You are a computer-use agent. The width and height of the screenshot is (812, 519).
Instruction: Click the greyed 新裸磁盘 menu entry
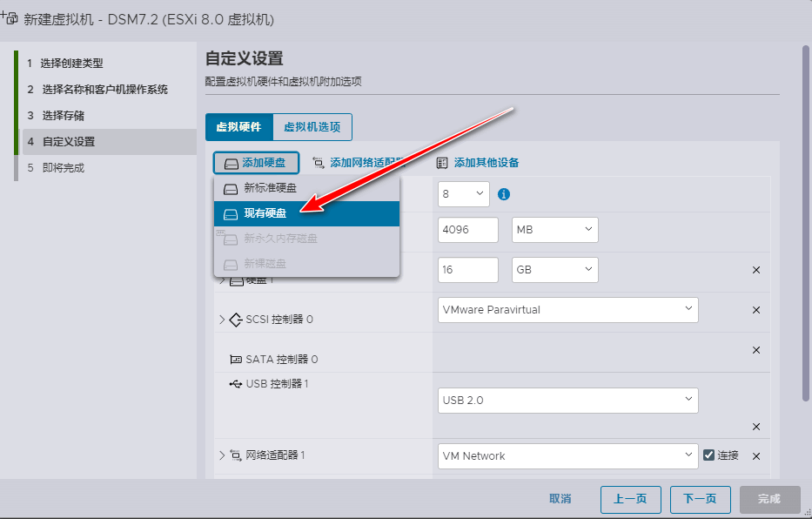(x=306, y=264)
